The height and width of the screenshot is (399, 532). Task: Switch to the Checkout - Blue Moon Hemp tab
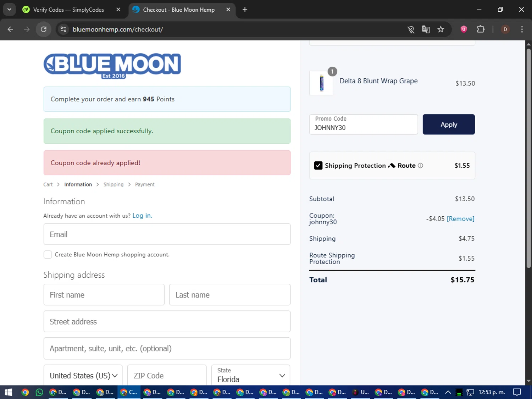click(x=179, y=10)
